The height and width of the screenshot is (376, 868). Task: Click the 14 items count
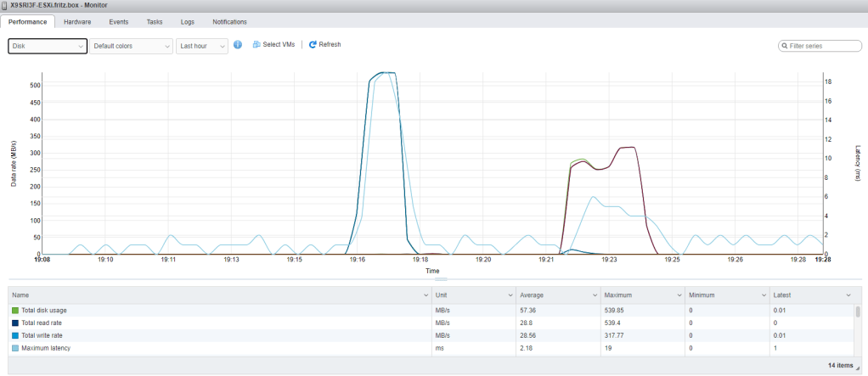pyautogui.click(x=841, y=366)
